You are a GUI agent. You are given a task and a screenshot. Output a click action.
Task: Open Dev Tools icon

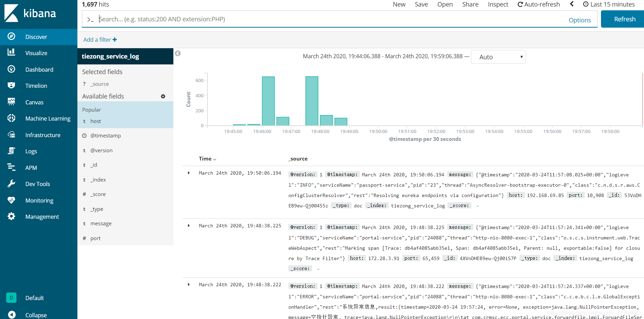click(11, 184)
